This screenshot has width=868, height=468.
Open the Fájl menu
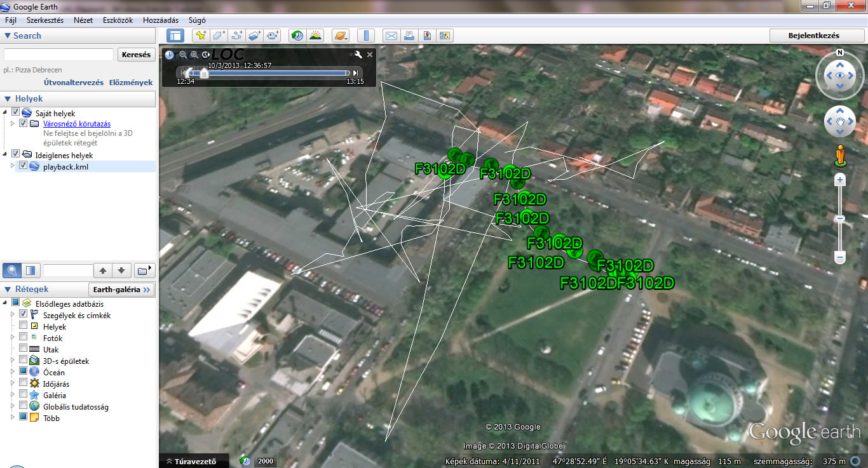click(x=11, y=20)
